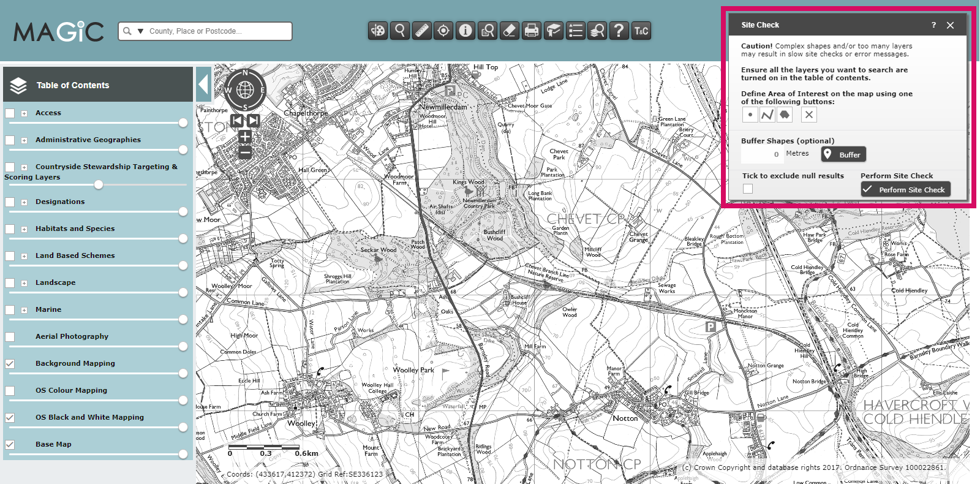Image resolution: width=980 pixels, height=484 pixels.
Task: Zoom in with the plus button
Action: tap(245, 136)
